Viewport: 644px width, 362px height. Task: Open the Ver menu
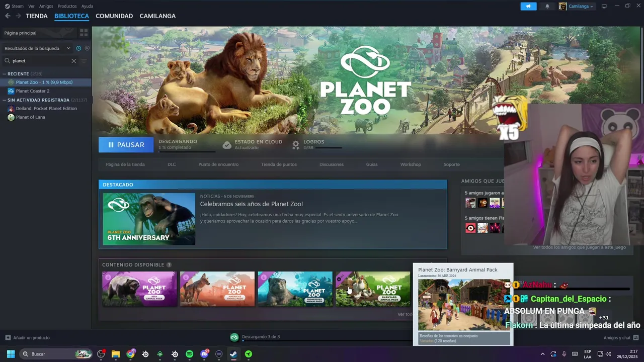[32, 6]
